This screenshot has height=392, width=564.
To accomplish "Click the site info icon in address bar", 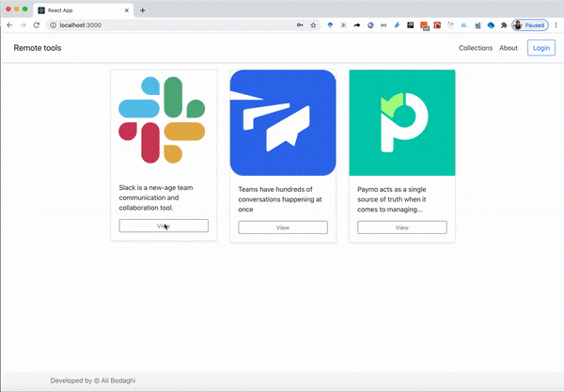I will click(x=54, y=25).
